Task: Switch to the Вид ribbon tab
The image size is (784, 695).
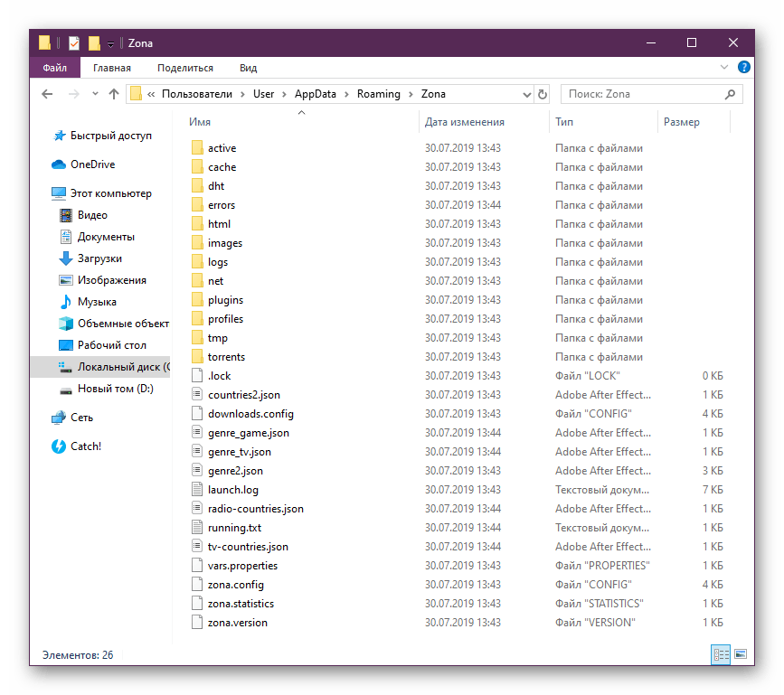Action: [x=248, y=68]
